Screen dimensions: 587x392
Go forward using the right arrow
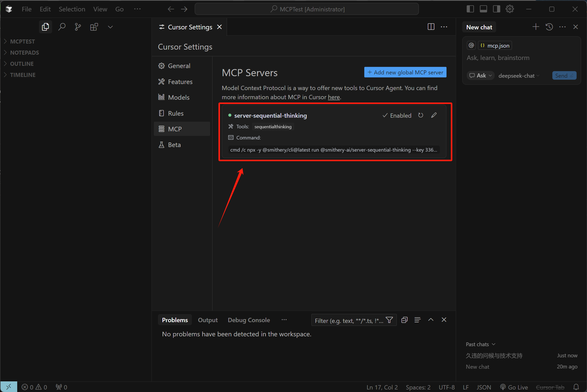coord(184,9)
